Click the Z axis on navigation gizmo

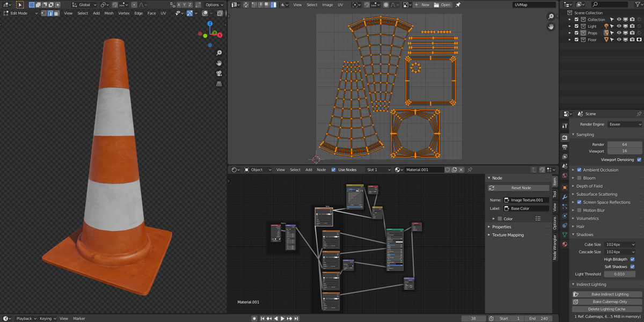tap(210, 24)
